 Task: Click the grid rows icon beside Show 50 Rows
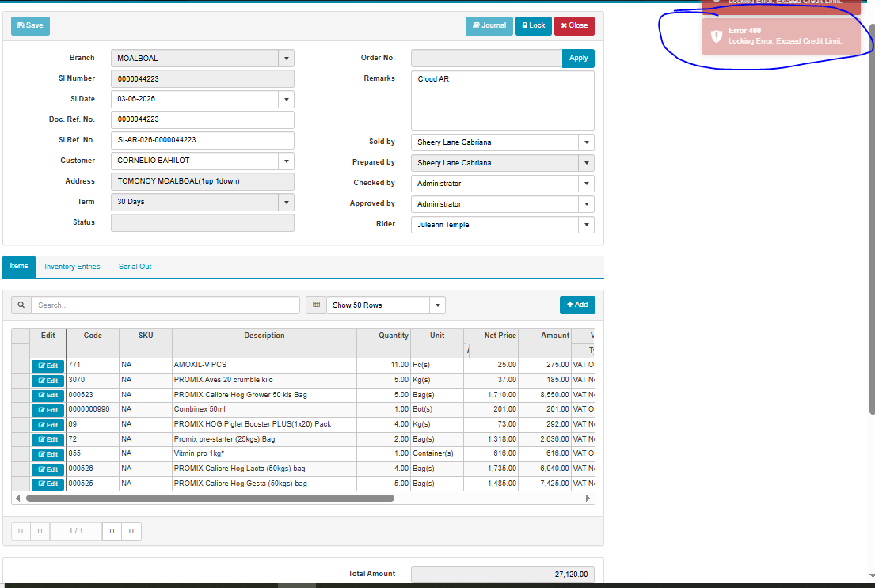(315, 305)
